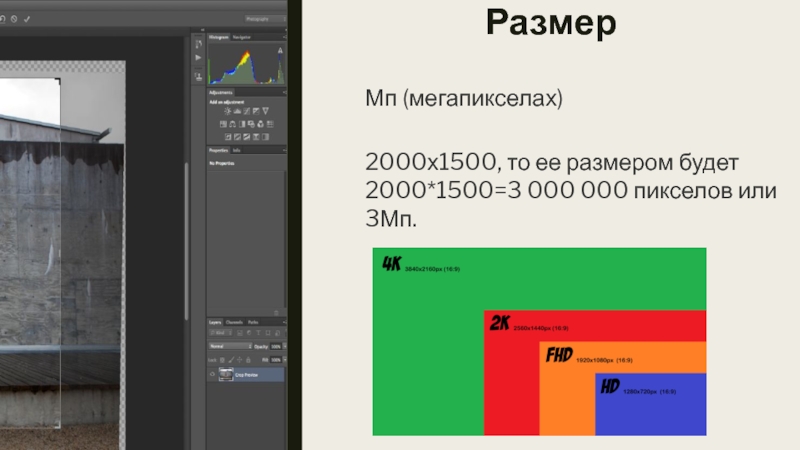Switch to the Channels tab
The width and height of the screenshot is (800, 450).
tap(233, 322)
